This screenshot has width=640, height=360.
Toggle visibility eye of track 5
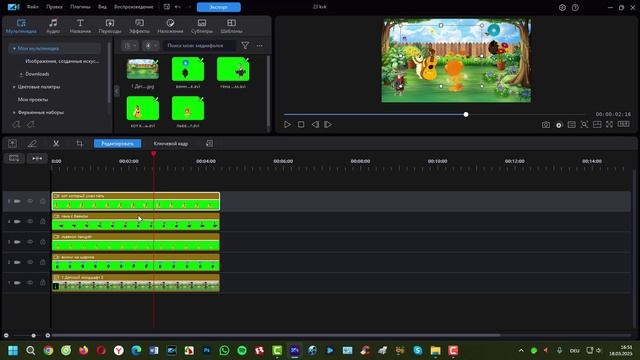pyautogui.click(x=30, y=201)
